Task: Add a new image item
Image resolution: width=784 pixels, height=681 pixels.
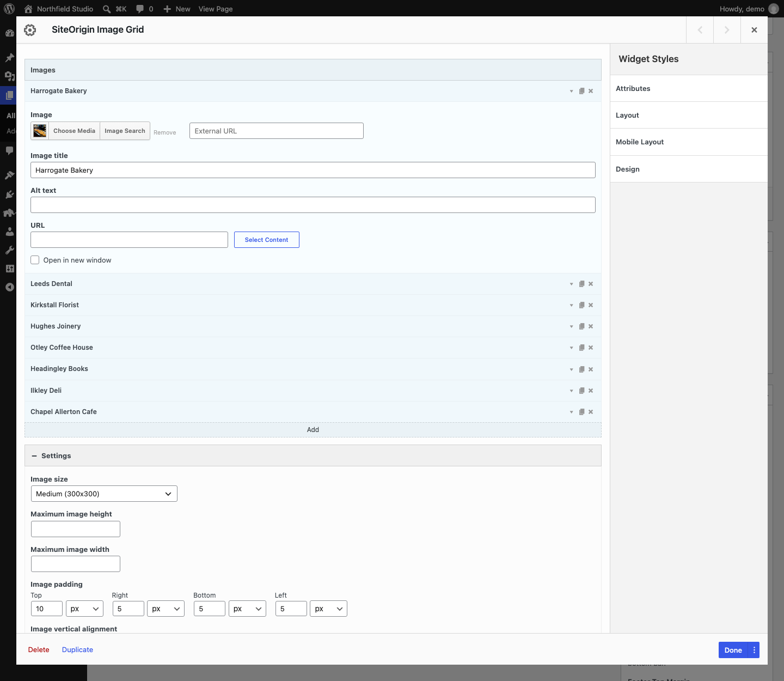Action: pyautogui.click(x=313, y=430)
